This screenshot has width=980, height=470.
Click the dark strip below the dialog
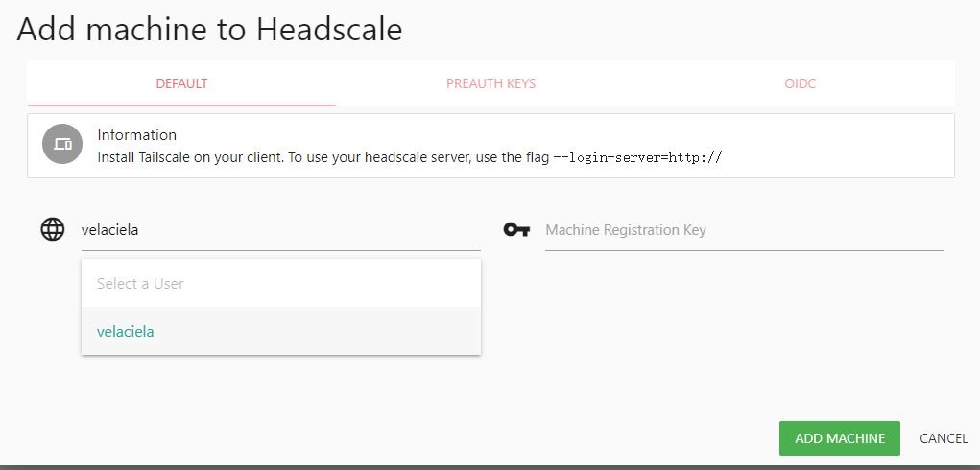tap(490, 467)
